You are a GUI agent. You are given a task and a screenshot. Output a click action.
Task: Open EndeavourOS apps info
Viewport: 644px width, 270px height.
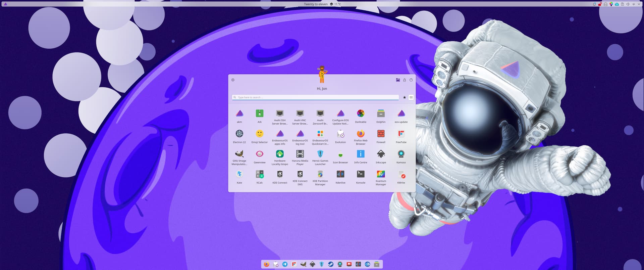(280, 137)
